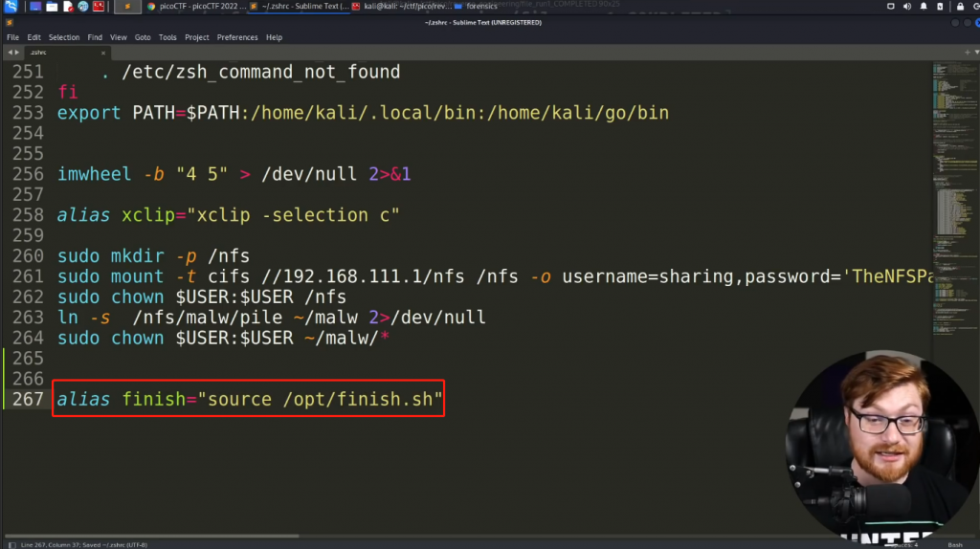Open the Help menu
980x549 pixels.
[274, 37]
